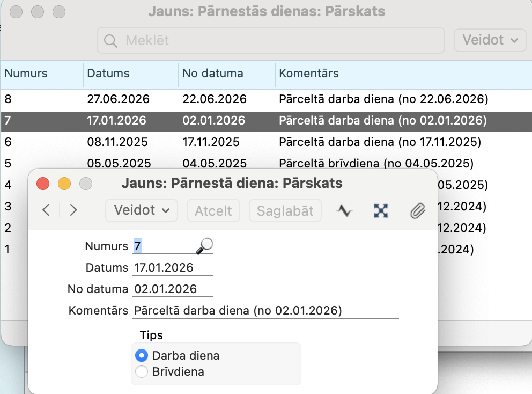Click the activity waveform icon in toolbar

344,211
